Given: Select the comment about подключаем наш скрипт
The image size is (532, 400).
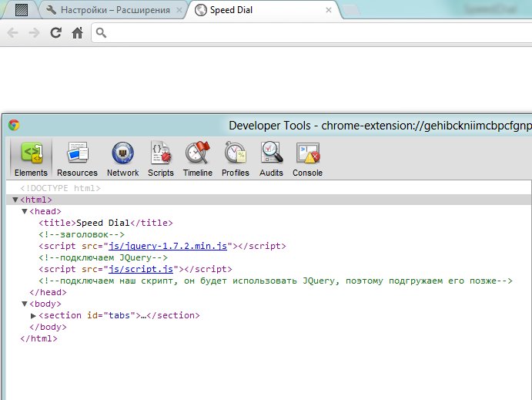Looking at the screenshot, I should (x=276, y=281).
